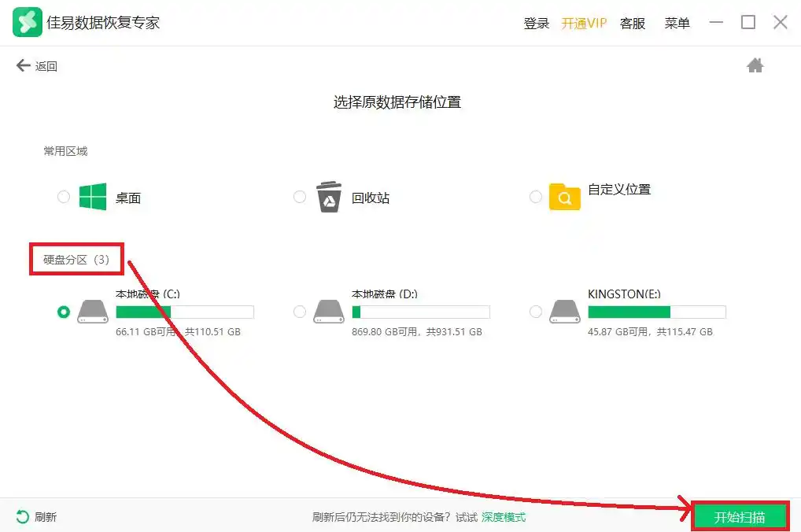
Task: Click the local disk C: drive icon
Action: (93, 312)
